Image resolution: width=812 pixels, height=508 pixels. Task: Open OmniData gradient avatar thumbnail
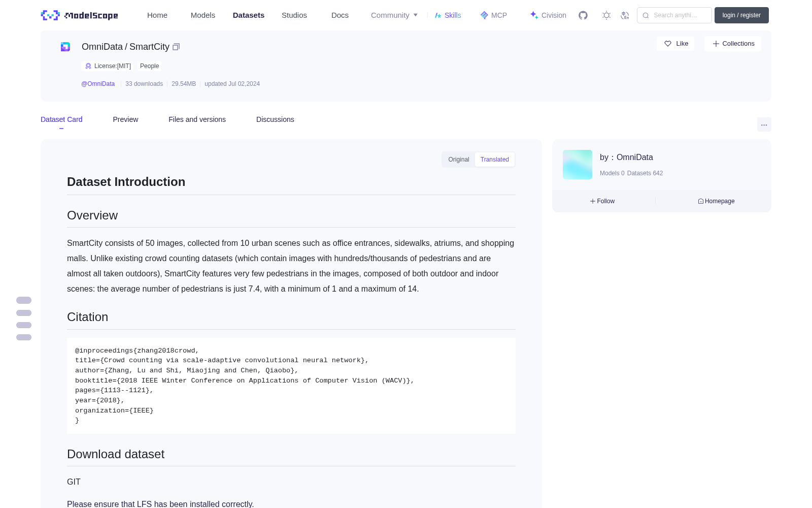578,165
